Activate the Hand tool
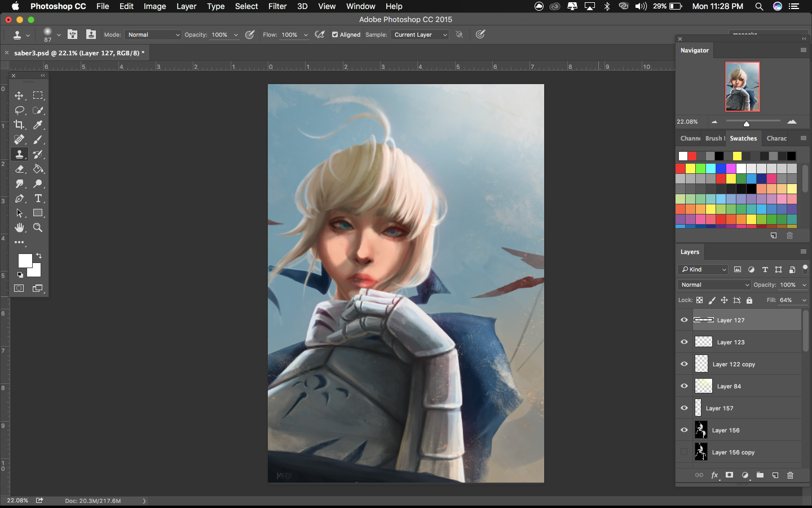 pos(19,227)
